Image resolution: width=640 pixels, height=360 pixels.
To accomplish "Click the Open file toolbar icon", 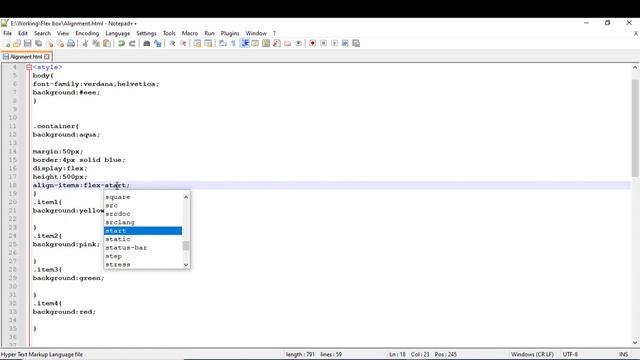I will [17, 43].
